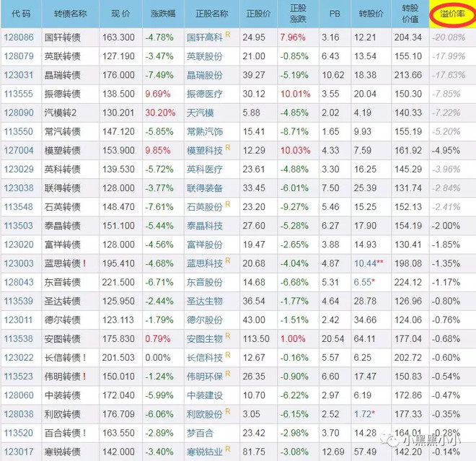Open the 国轩高科 stock link

[x=205, y=38]
